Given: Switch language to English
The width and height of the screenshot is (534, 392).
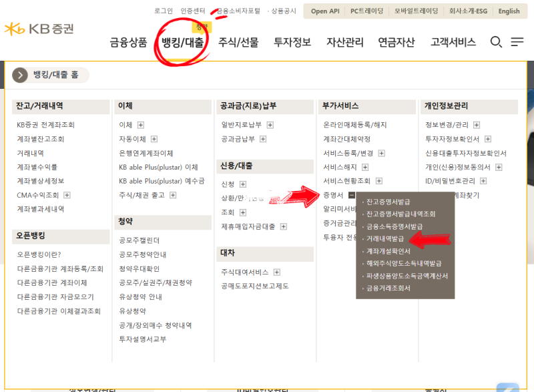Looking at the screenshot, I should click(509, 11).
